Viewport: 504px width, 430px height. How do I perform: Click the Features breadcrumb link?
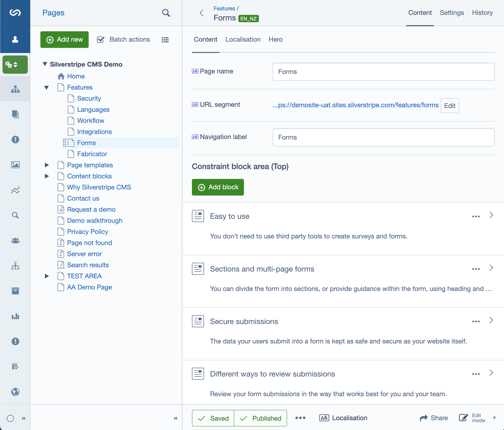click(x=224, y=8)
